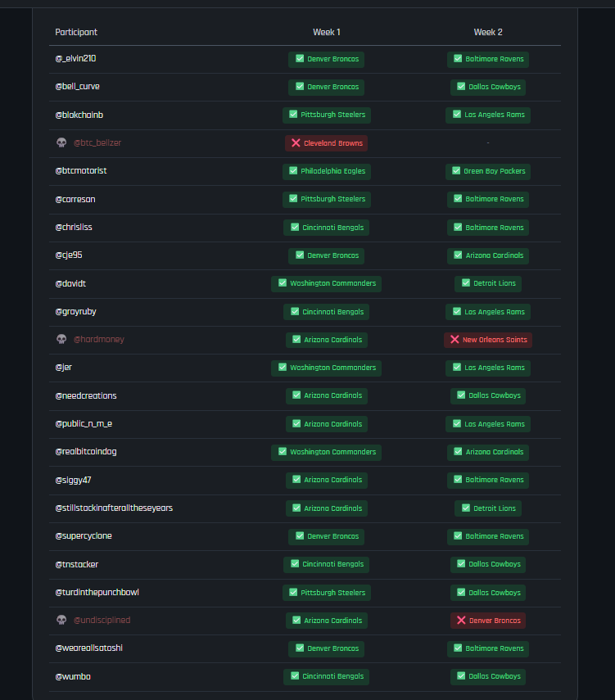The height and width of the screenshot is (700, 615).
Task: Click @cje95's Denver Broncos Week 1 text
Action: (x=332, y=255)
